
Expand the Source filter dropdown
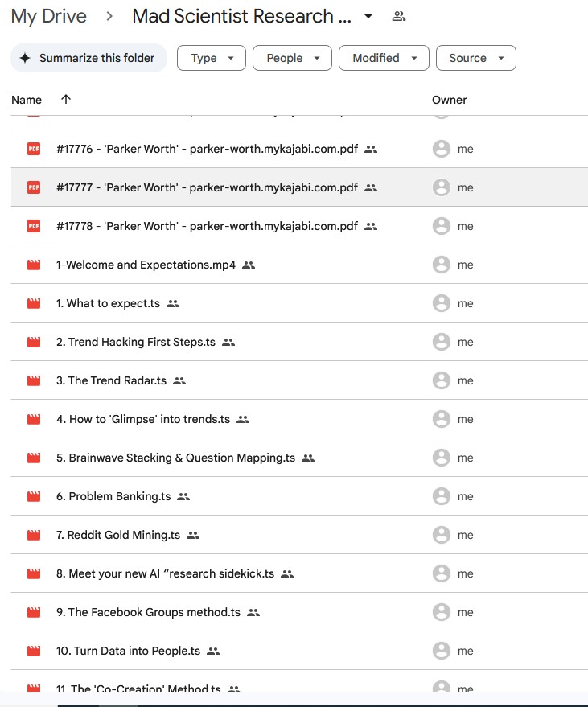475,58
